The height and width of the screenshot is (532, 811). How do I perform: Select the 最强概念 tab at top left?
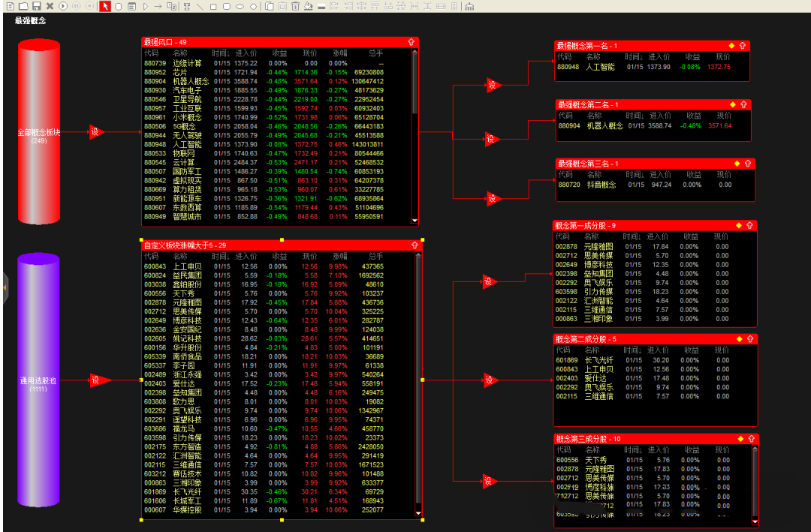[x=31, y=20]
